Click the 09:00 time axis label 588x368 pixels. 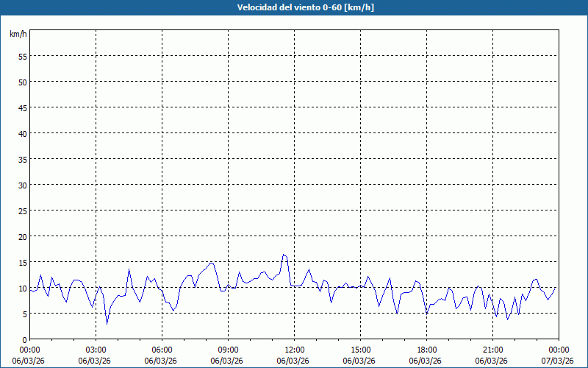228,350
